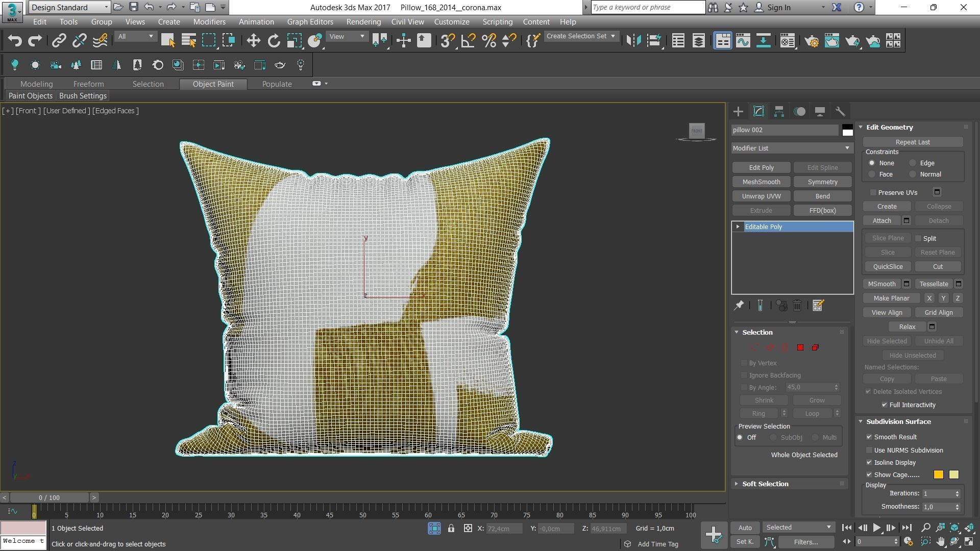Click the pillow 002 object name field
Image resolution: width=980 pixels, height=551 pixels.
click(x=785, y=130)
